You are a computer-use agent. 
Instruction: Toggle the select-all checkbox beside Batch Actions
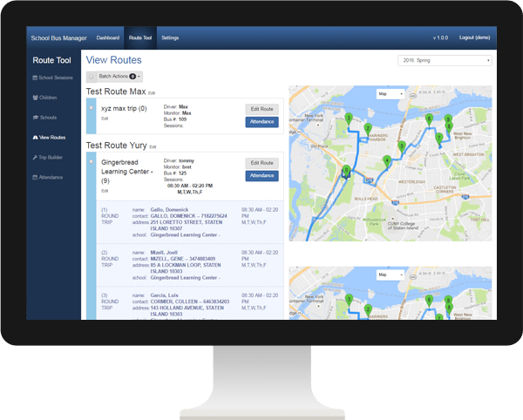91,77
